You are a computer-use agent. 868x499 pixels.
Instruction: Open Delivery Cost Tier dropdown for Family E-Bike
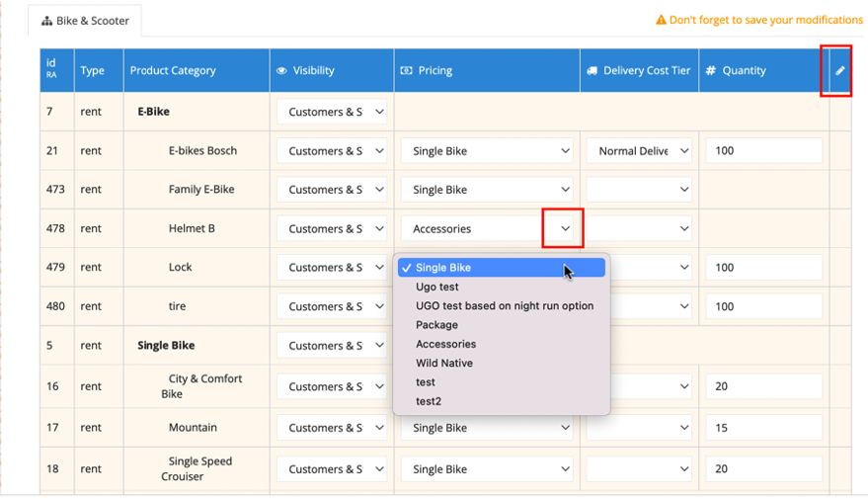(639, 190)
